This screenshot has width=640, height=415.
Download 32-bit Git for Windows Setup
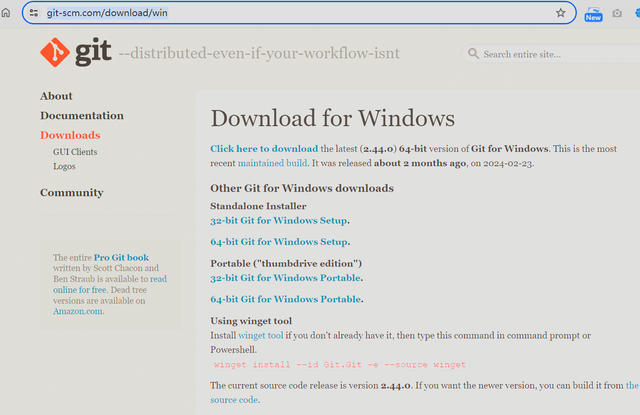(279, 220)
